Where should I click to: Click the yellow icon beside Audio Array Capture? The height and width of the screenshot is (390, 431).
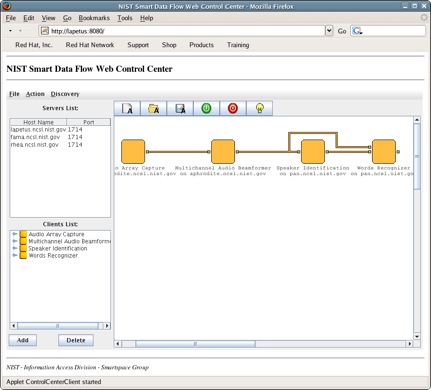pyautogui.click(x=23, y=234)
